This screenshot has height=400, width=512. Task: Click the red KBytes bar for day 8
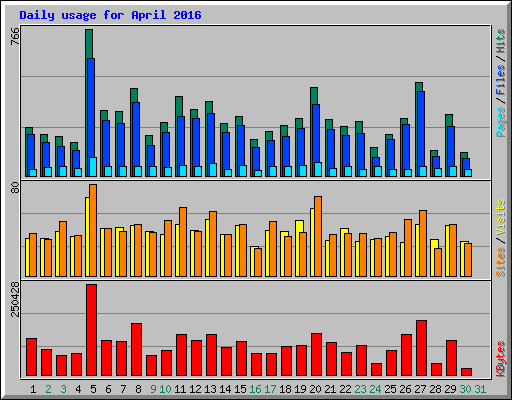coord(136,349)
